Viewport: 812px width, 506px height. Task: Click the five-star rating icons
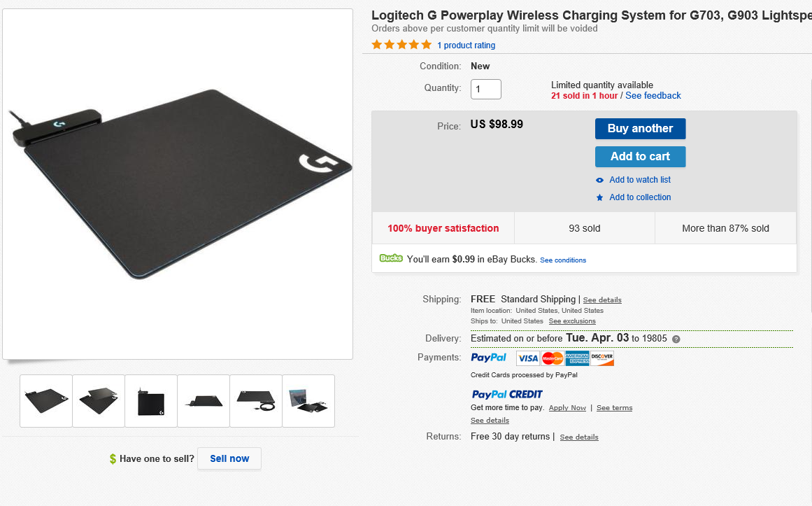[x=401, y=45]
